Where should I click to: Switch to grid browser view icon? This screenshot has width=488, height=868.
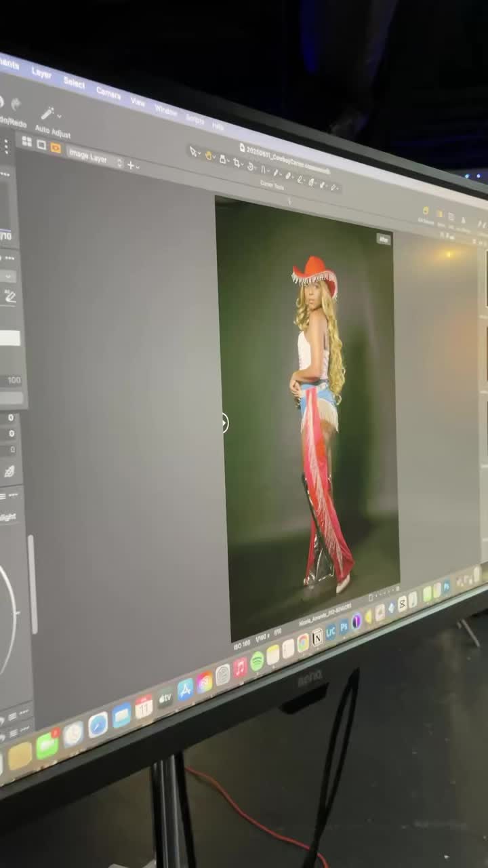pyautogui.click(x=27, y=141)
